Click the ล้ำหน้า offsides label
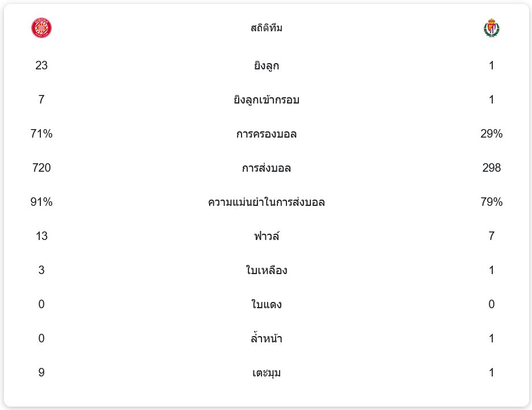The height and width of the screenshot is (410, 532). click(266, 339)
